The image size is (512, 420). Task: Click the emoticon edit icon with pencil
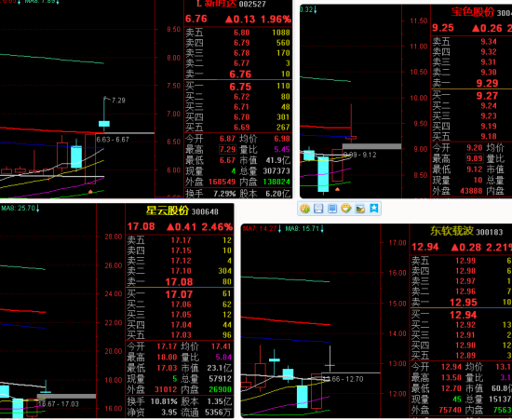346,209
